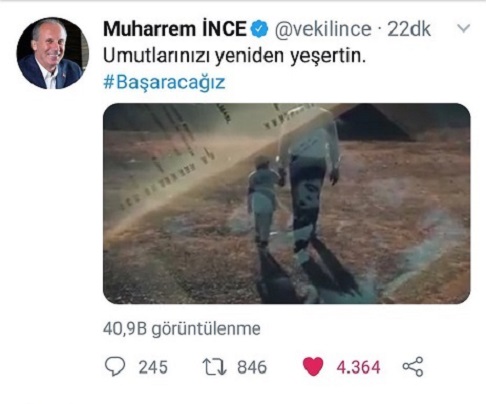The width and height of the screenshot is (486, 404).
Task: Click the adult figure in the video
Action: 310,187
